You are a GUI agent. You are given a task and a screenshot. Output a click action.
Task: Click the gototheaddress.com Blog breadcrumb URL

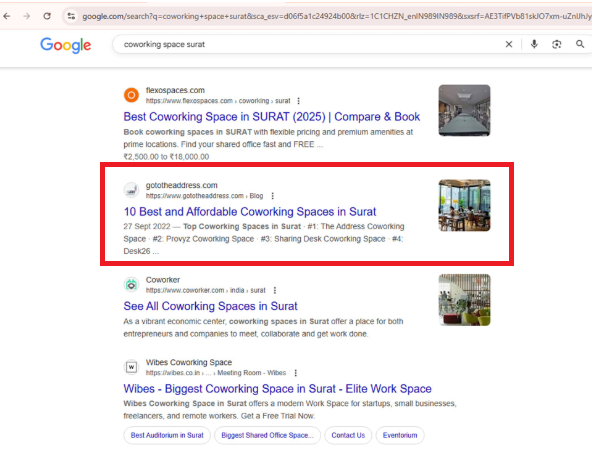coord(204,196)
